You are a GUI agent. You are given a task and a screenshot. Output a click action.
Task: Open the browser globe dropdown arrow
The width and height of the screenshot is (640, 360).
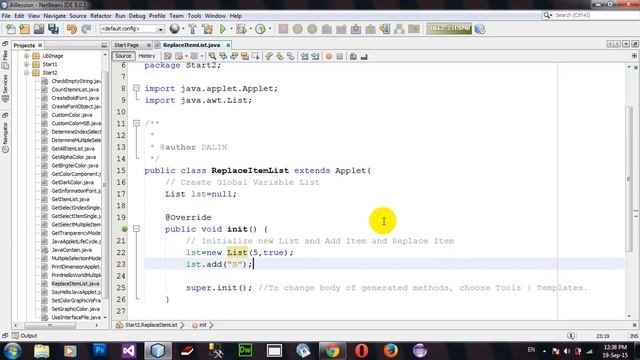[x=182, y=29]
